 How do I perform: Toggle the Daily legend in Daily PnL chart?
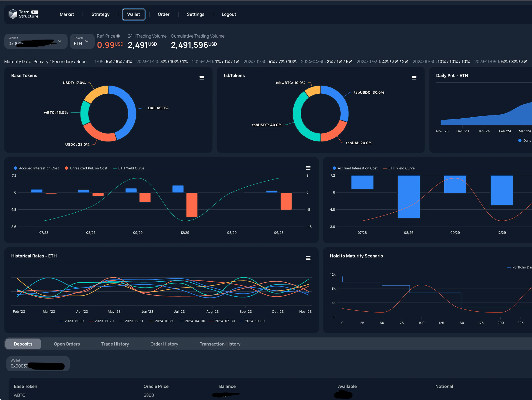pos(525,141)
